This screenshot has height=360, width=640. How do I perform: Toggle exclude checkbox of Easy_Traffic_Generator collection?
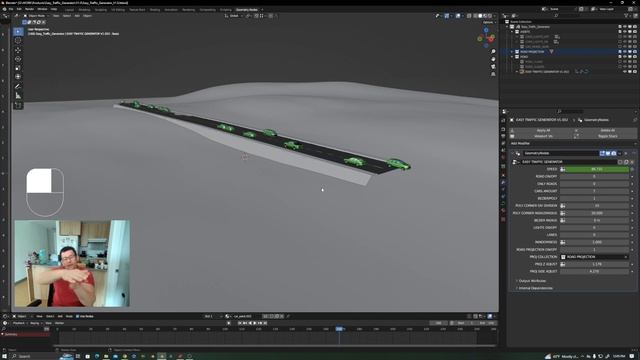[620, 27]
